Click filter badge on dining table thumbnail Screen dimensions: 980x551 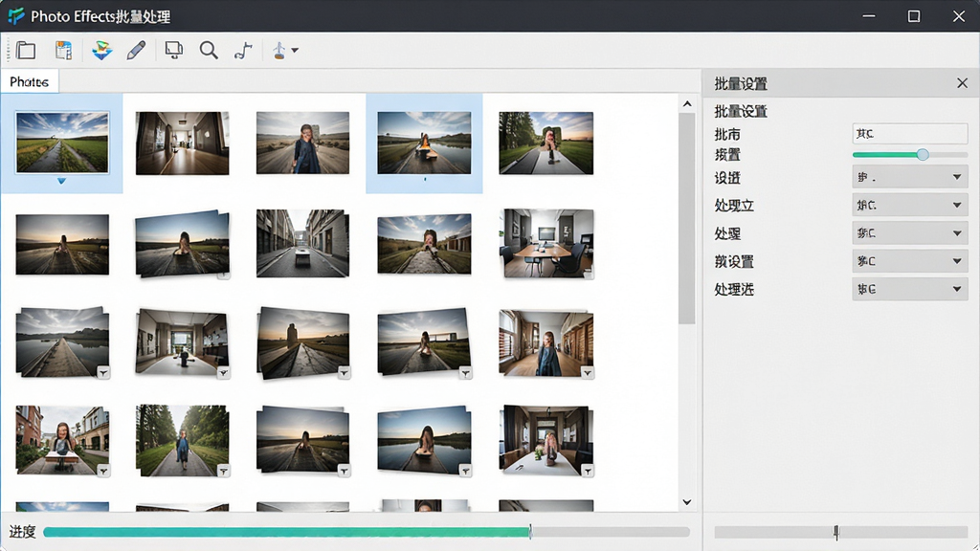click(587, 471)
